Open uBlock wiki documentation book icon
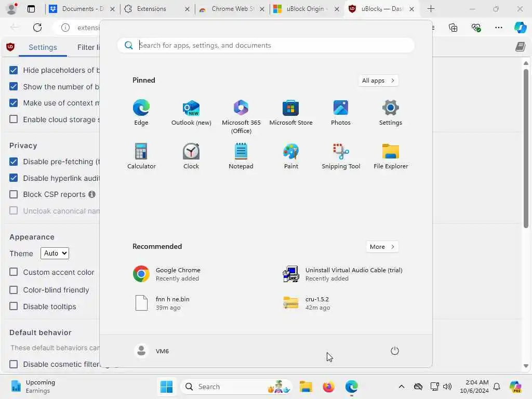 [521, 47]
